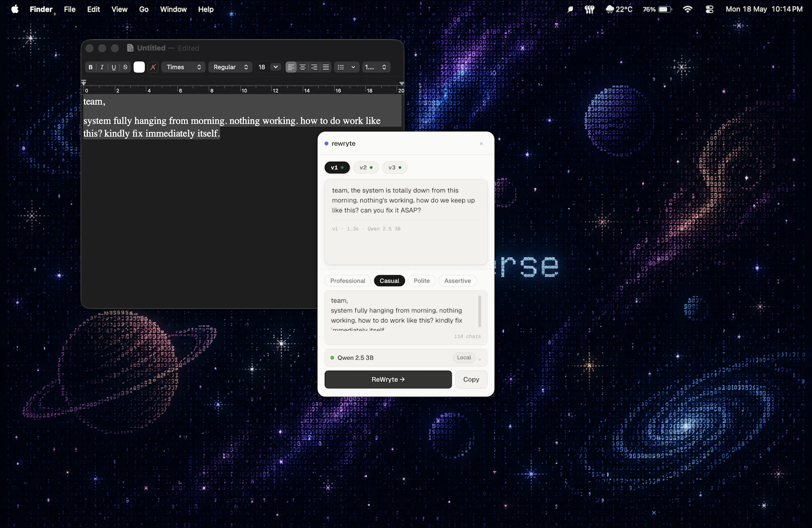Click the ReWryte button
Screen dimensions: 812x528
388,379
